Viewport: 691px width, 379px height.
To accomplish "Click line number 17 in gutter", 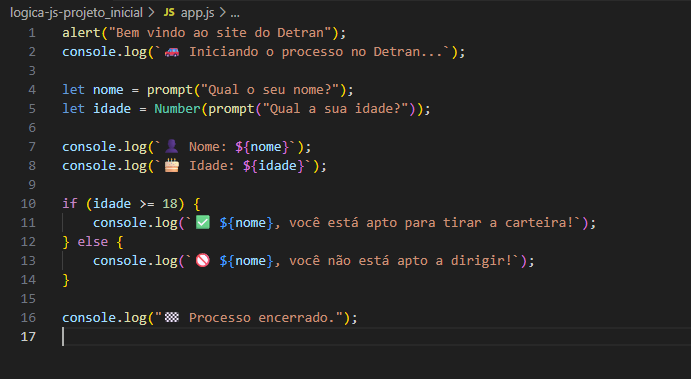I will pyautogui.click(x=28, y=337).
